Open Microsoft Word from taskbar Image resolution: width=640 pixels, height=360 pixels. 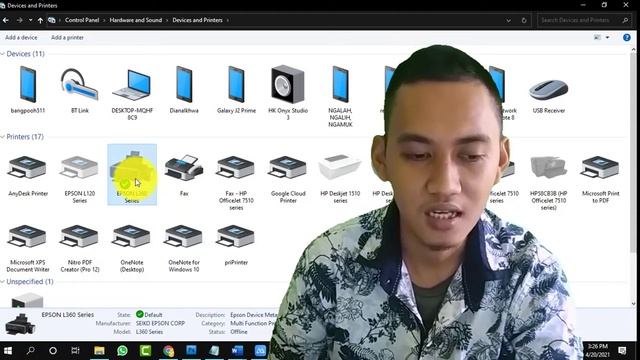click(x=237, y=351)
